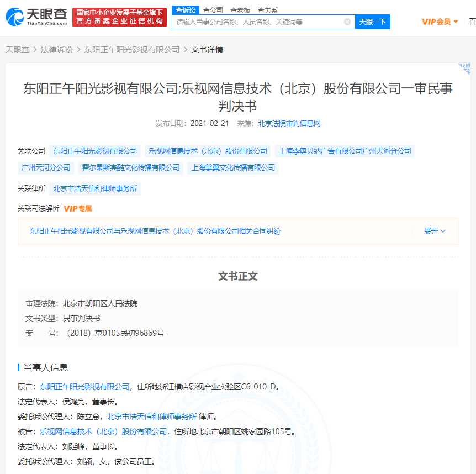This screenshot has height=474, width=476.
Task: Open defendant link 乐视网信息技术（北京）股份有限公司
Action: point(103,431)
